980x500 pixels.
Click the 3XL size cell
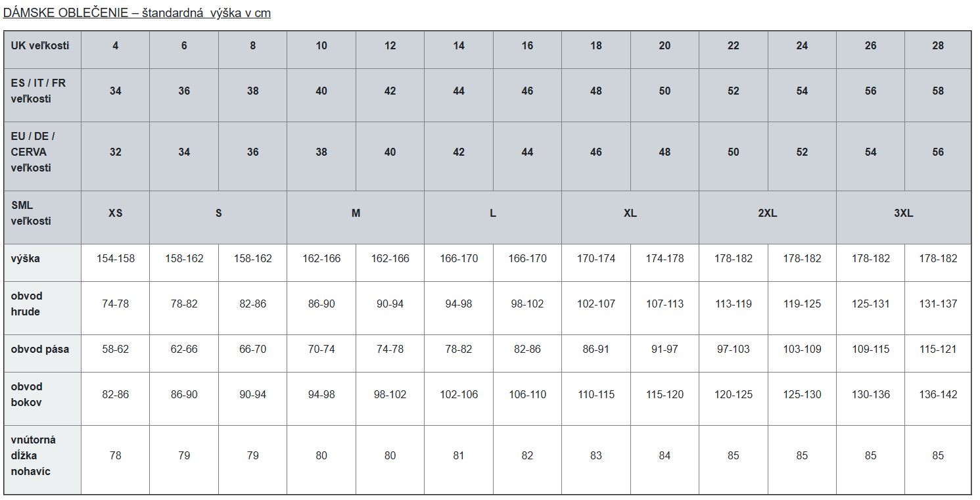click(x=904, y=217)
